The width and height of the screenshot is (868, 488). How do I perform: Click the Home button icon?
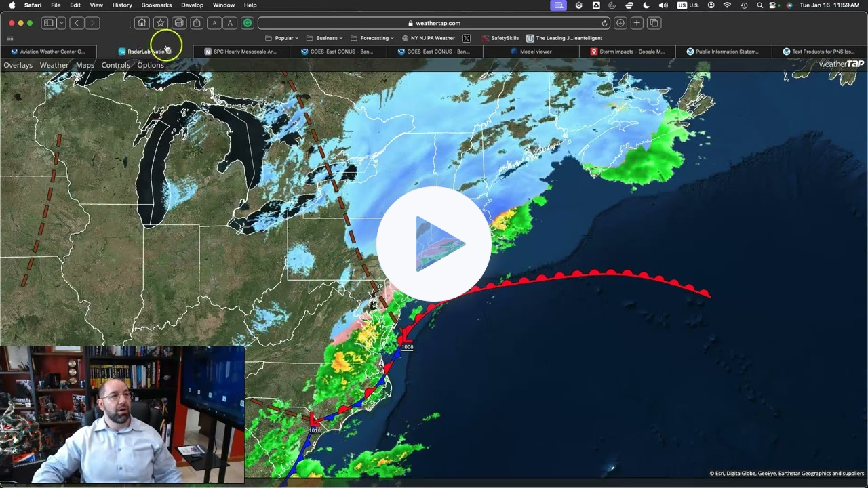141,22
